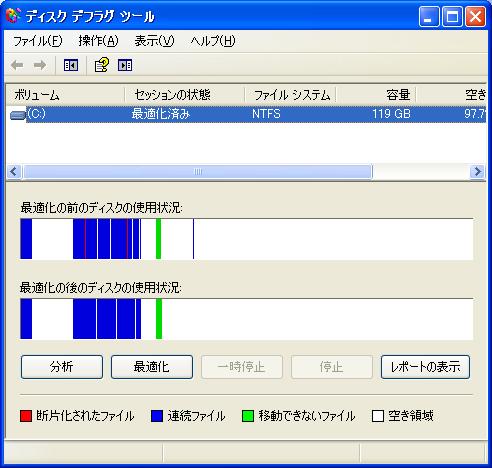Viewport: 492px width, 468px height.
Task: Click the Back arrow toolbar icon
Action: [17, 65]
